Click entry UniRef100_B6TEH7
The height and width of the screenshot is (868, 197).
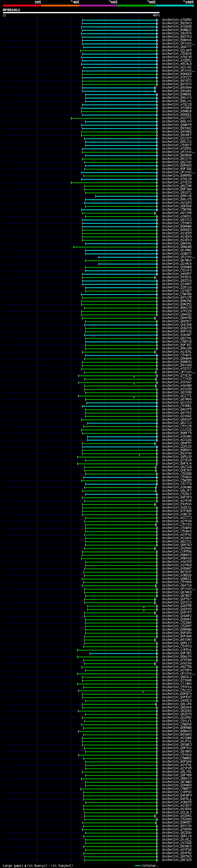coord(176,572)
